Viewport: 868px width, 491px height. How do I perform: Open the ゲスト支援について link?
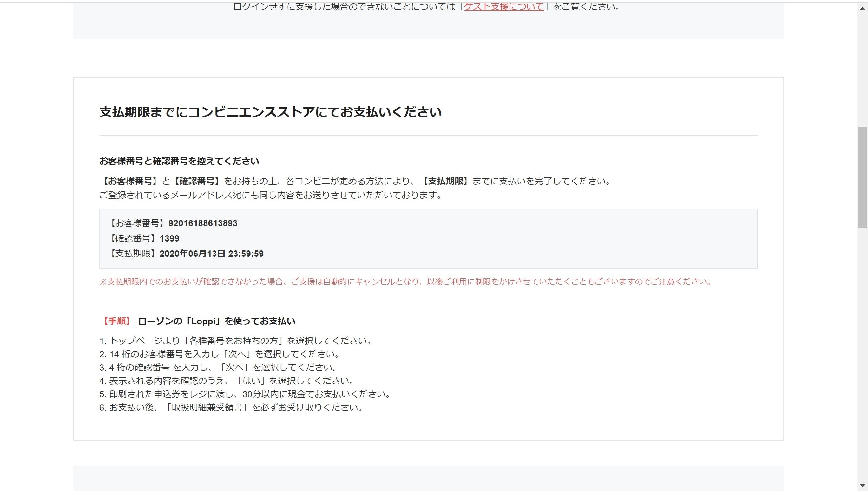(503, 7)
